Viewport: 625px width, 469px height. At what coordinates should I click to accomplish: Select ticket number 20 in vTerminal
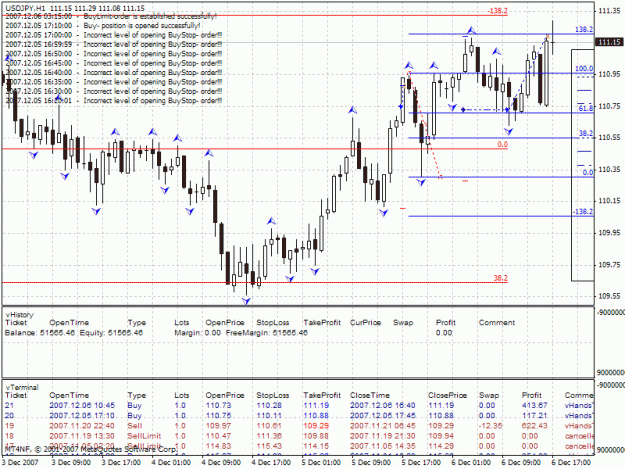[9, 416]
